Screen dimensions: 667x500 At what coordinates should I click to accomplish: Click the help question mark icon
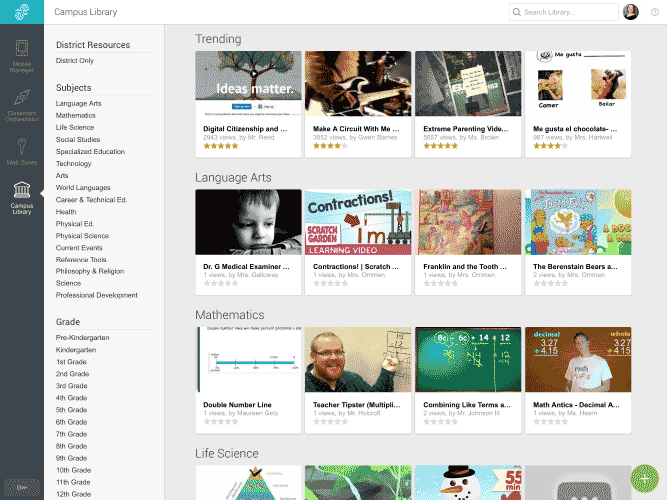coord(655,12)
